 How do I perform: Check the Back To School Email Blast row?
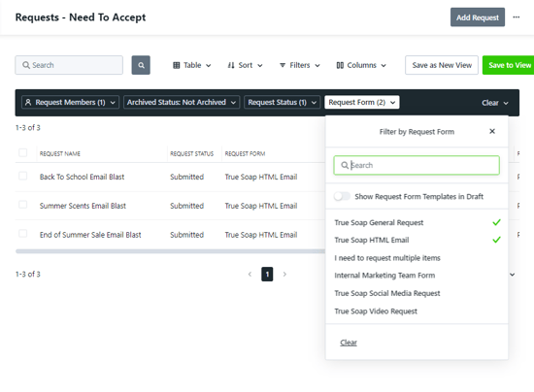click(x=23, y=176)
